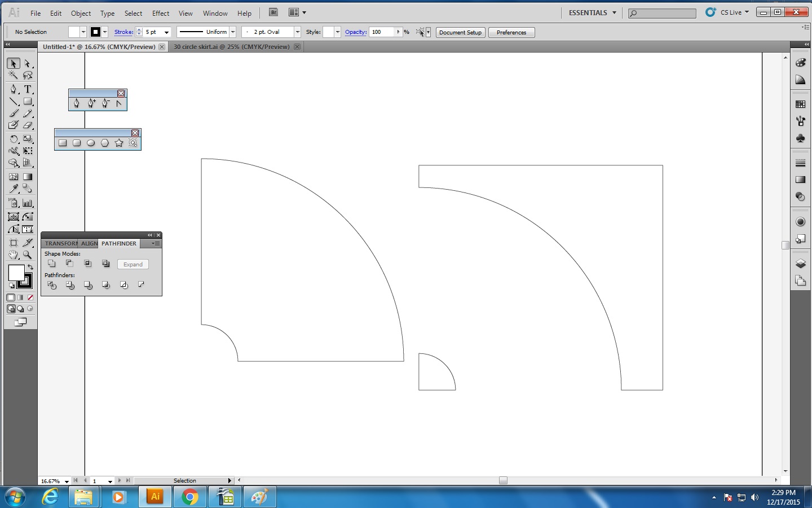Set paint mode to Gradient
The width and height of the screenshot is (812, 508).
click(x=21, y=297)
